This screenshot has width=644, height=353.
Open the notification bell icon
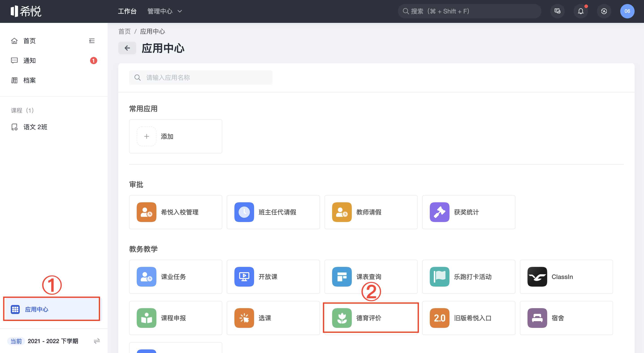[581, 11]
